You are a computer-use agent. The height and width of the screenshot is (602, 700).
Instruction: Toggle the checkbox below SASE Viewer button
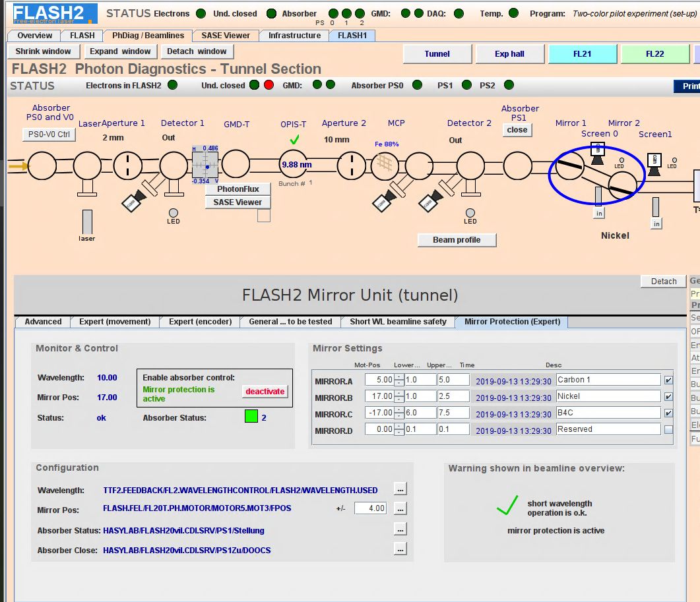click(264, 216)
